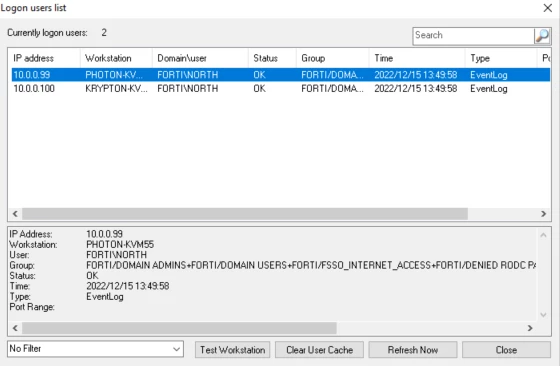This screenshot has width=560, height=366.
Task: Click the Refresh Now button
Action: 413,350
